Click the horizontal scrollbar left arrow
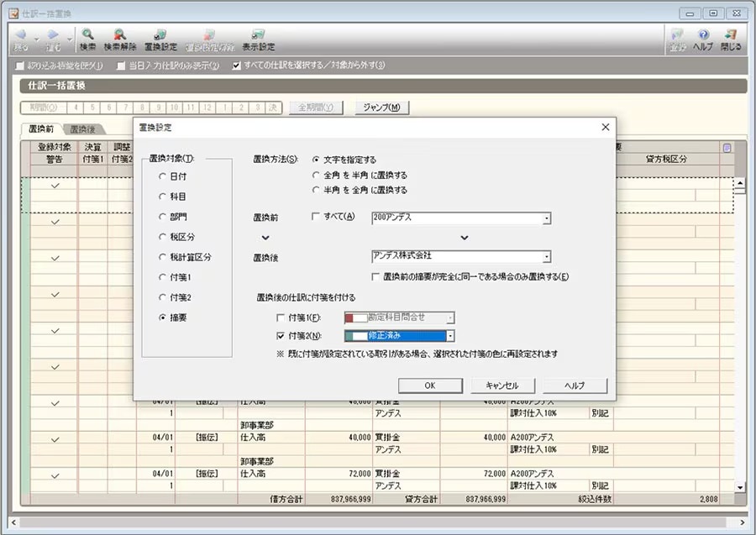Image resolution: width=756 pixels, height=535 pixels. tap(13, 522)
